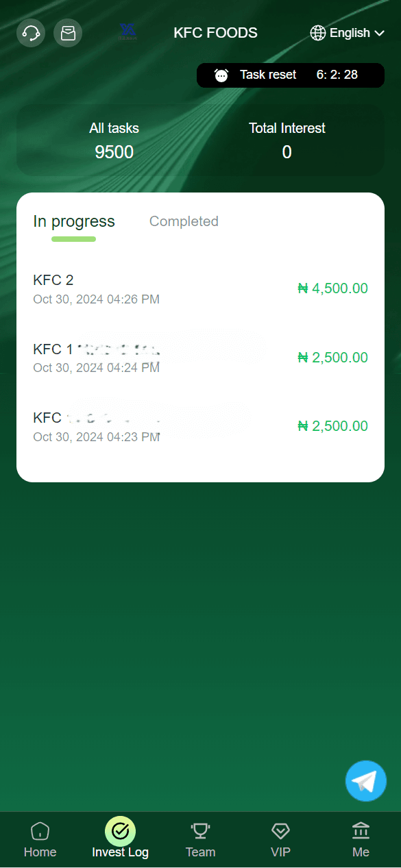Open entry dated 04:23 PM

click(200, 426)
